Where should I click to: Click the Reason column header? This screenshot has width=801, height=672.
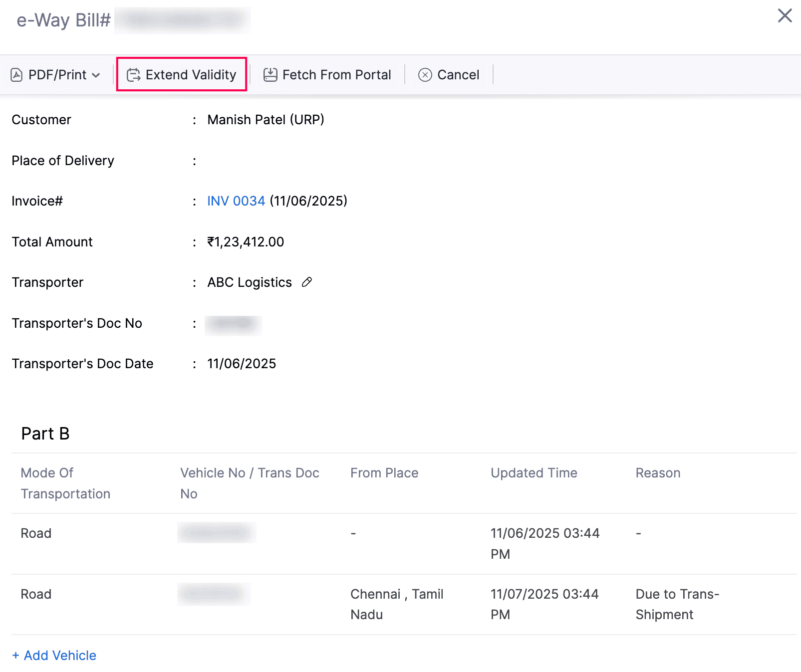click(657, 473)
